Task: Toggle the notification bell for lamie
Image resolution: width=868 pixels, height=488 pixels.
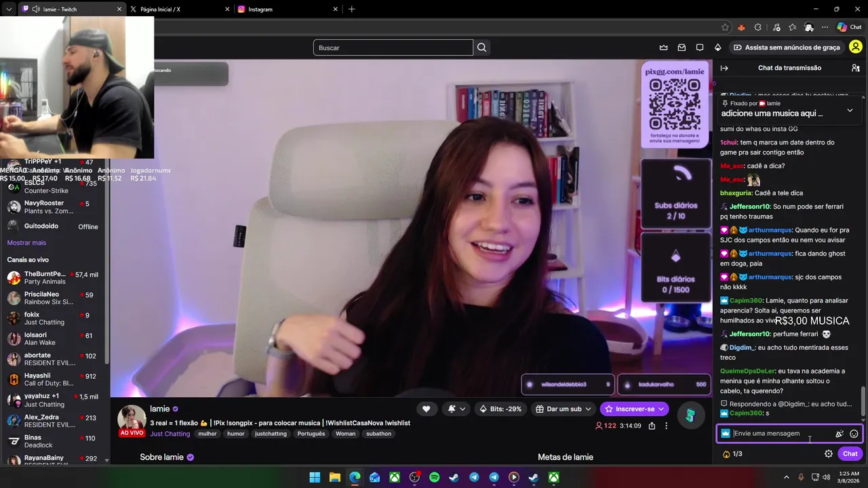Action: coord(451,409)
